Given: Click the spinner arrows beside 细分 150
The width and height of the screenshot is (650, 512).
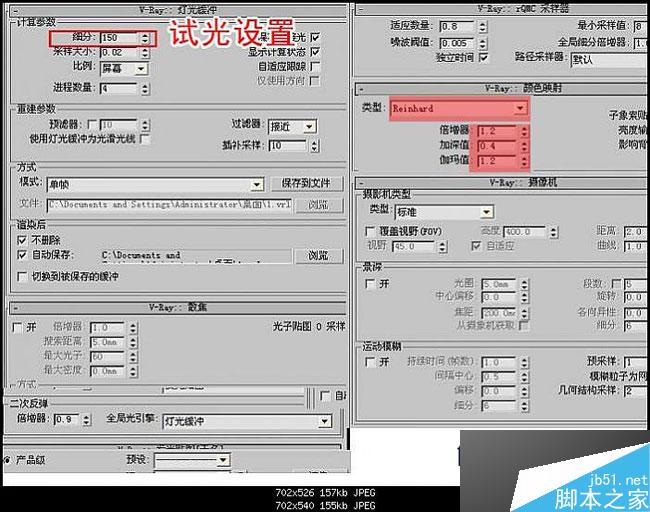Looking at the screenshot, I should [145, 38].
